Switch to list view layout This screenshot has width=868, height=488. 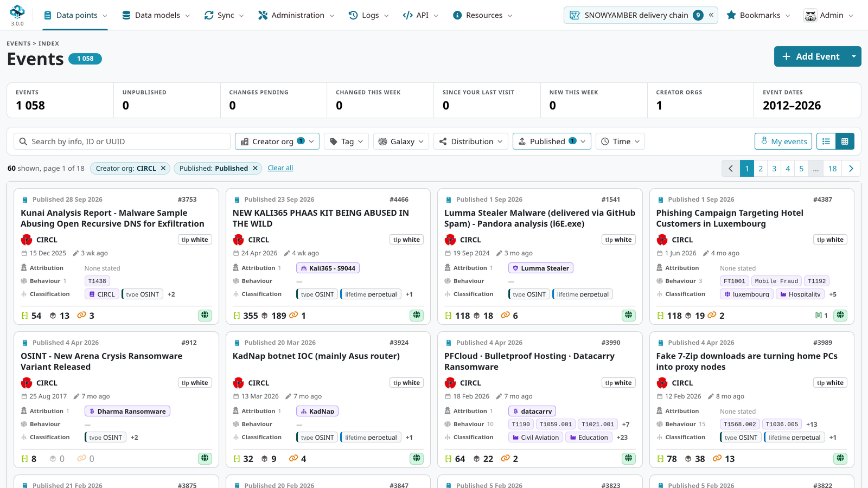pyautogui.click(x=826, y=142)
